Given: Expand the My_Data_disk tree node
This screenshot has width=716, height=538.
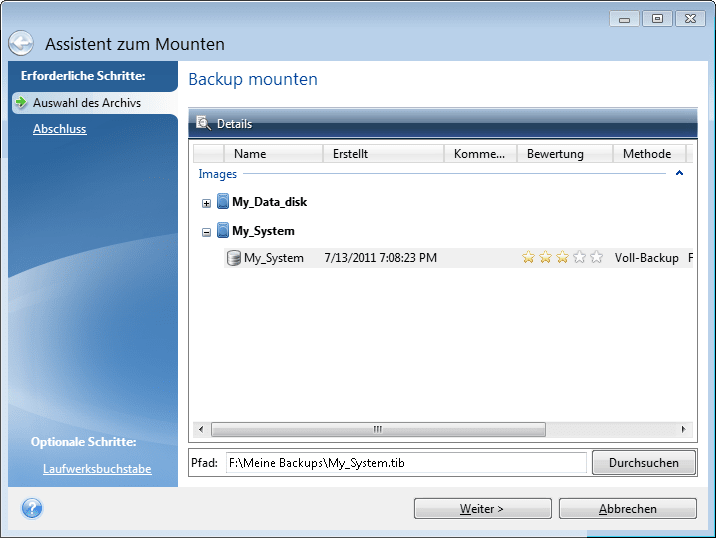Looking at the screenshot, I should (207, 203).
